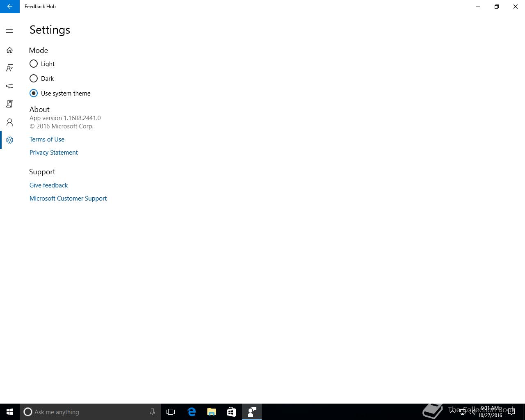Click the App version 1.1608.2441.0 text
Viewport: 525px width, 420px height.
point(65,118)
